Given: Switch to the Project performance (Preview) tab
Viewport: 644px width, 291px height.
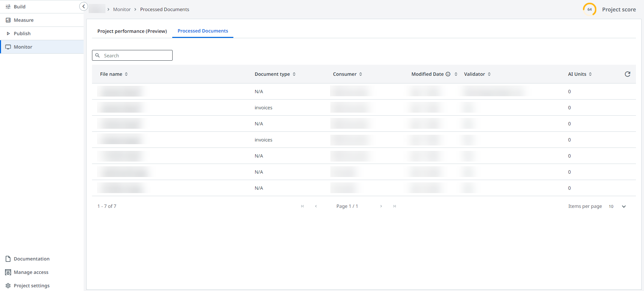Looking at the screenshot, I should 132,31.
